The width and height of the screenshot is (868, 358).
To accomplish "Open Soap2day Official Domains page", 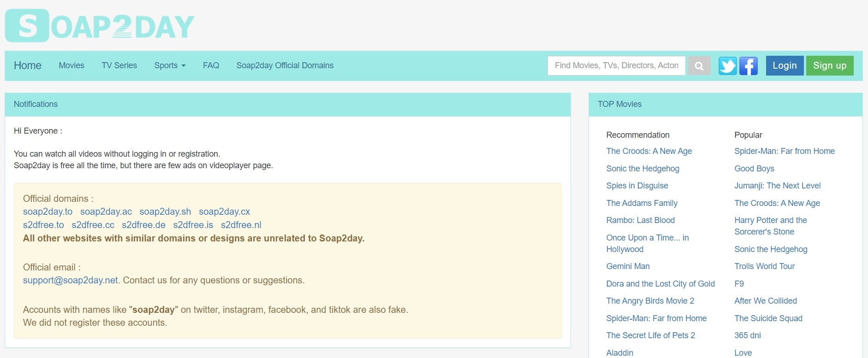I will click(x=285, y=65).
